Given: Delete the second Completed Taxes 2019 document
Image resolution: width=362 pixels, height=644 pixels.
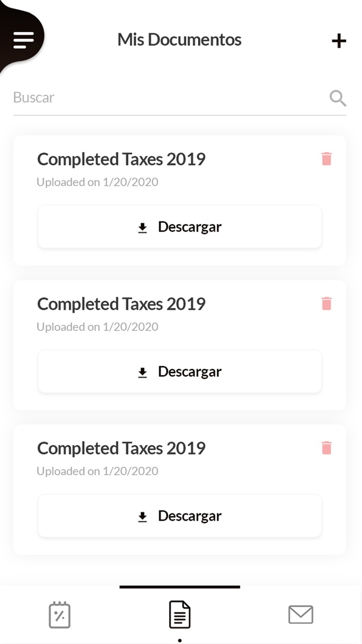Looking at the screenshot, I should (327, 303).
